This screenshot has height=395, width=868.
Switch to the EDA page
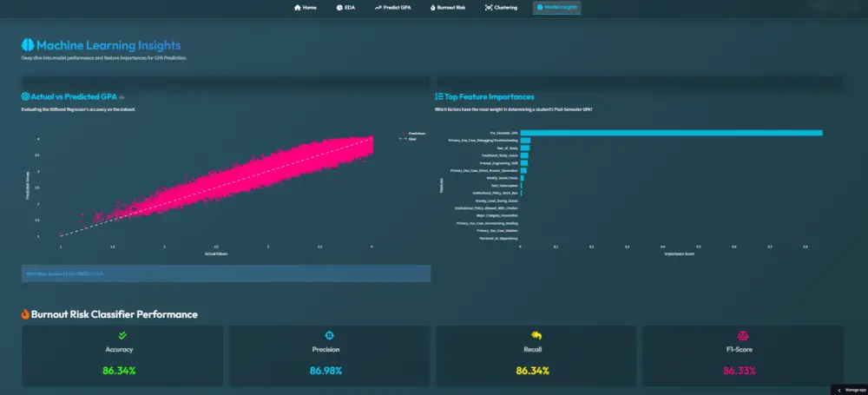click(x=346, y=8)
